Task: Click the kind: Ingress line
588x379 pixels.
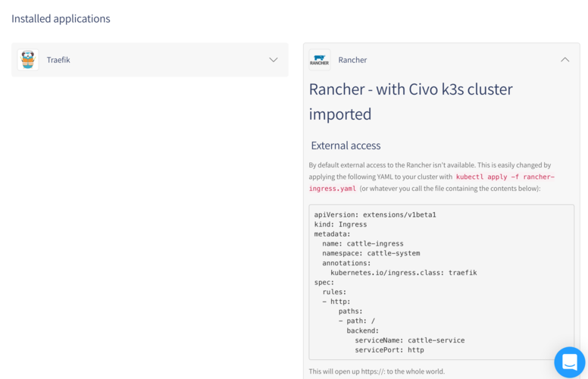Action: pos(340,224)
